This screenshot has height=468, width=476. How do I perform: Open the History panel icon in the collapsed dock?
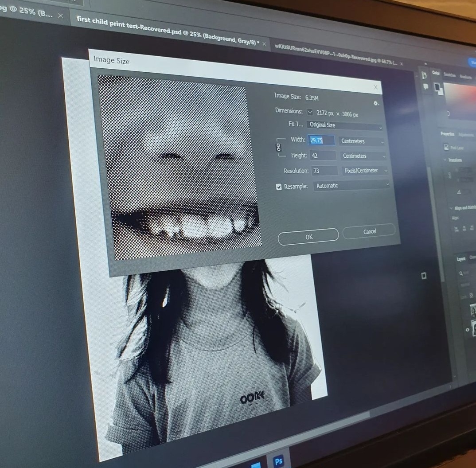coord(424,75)
